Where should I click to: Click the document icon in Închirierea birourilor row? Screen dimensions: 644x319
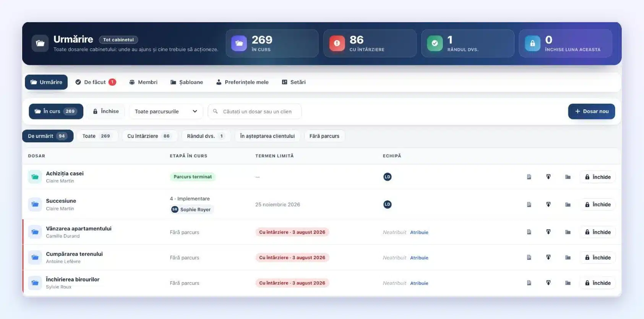[x=529, y=283]
